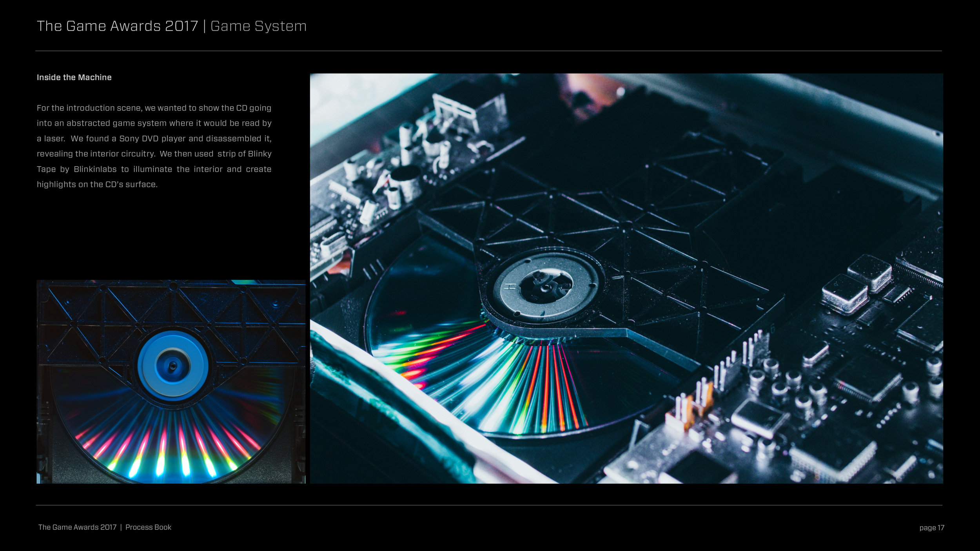Click the large DVD player interior photo

pyautogui.click(x=626, y=278)
